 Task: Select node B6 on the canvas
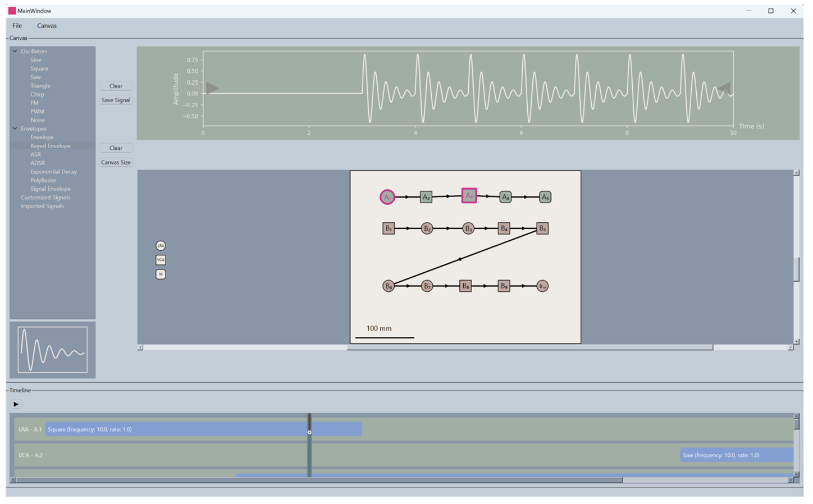(387, 286)
